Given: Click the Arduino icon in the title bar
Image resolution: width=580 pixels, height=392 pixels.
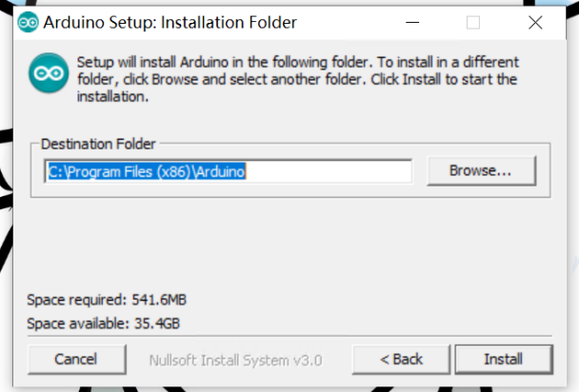Looking at the screenshot, I should pos(28,22).
